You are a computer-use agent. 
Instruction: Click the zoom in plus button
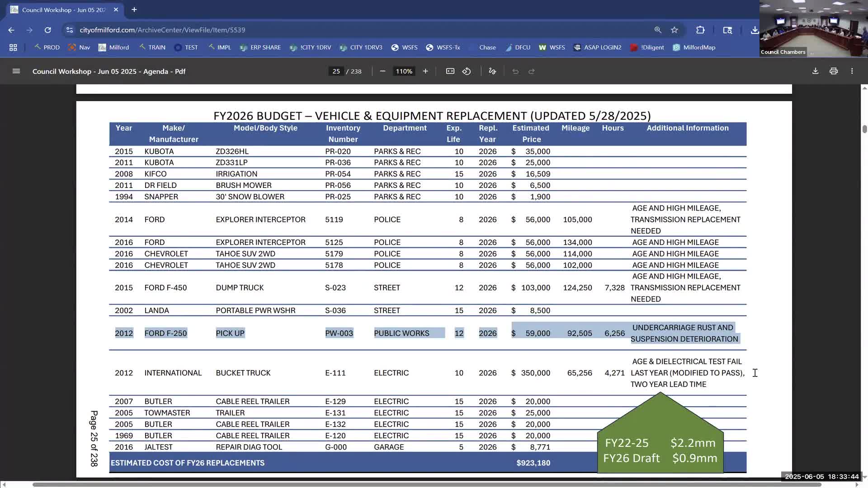pyautogui.click(x=425, y=71)
